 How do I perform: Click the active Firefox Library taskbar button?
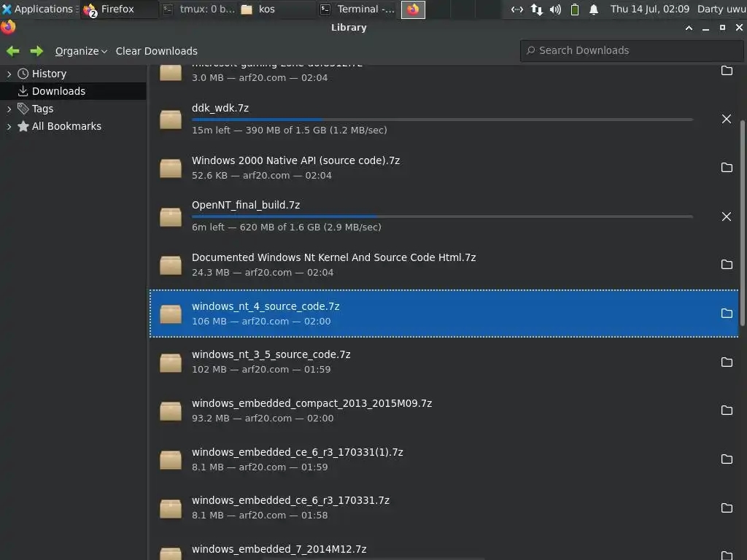click(x=413, y=9)
